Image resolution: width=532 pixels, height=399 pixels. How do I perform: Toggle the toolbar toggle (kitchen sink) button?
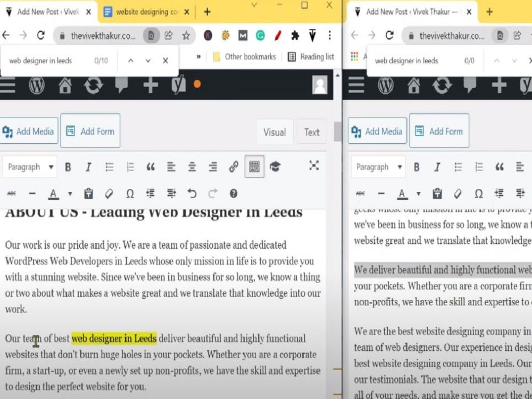(254, 167)
